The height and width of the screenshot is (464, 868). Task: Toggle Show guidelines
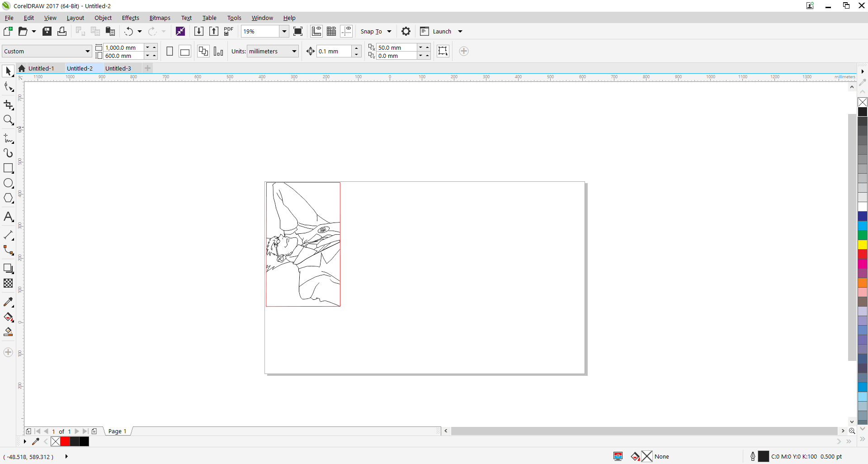click(x=346, y=31)
